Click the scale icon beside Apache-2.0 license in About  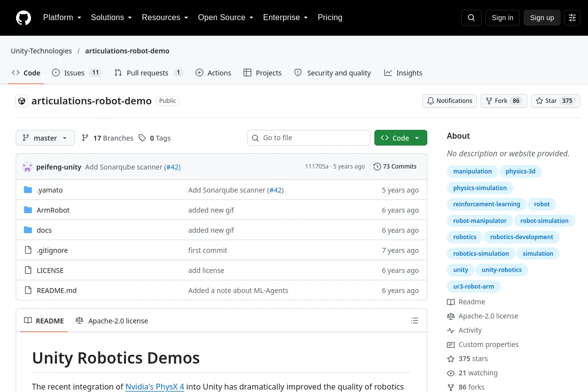[x=451, y=316]
